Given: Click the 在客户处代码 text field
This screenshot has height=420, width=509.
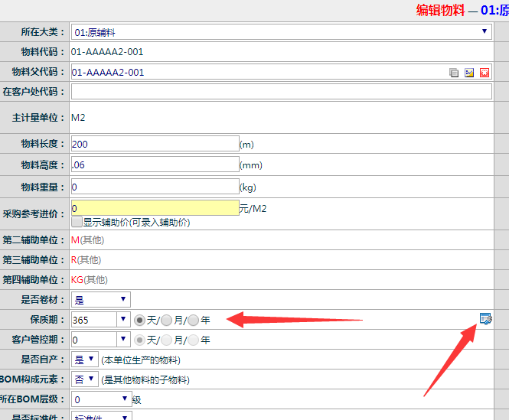Looking at the screenshot, I should click(x=281, y=92).
